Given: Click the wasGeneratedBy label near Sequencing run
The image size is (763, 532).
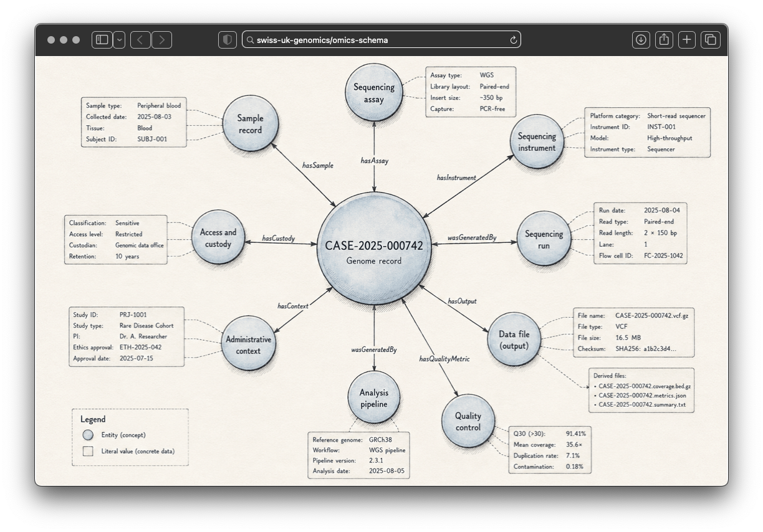Looking at the screenshot, I should (x=472, y=238).
